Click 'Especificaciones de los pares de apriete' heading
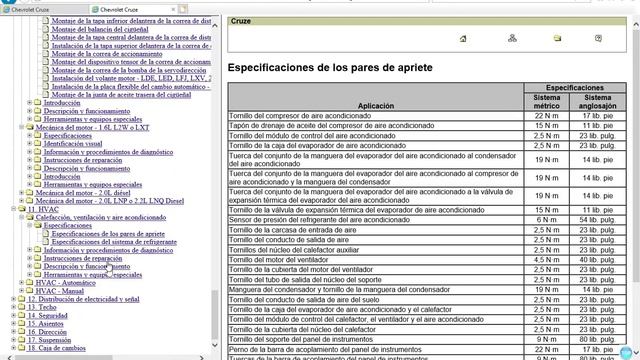640x360 pixels. (x=330, y=67)
